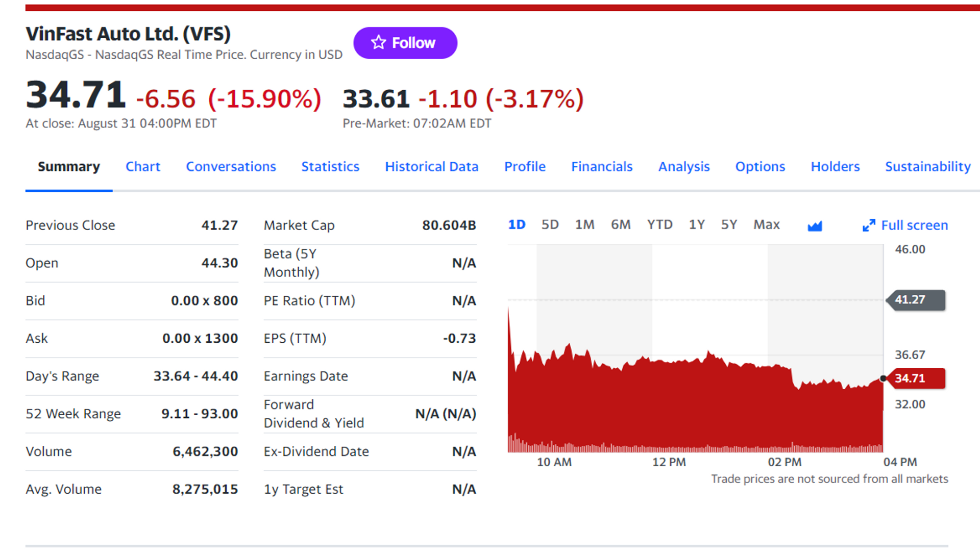Open the Options tab
Screen dimensions: 980x558
(x=760, y=166)
